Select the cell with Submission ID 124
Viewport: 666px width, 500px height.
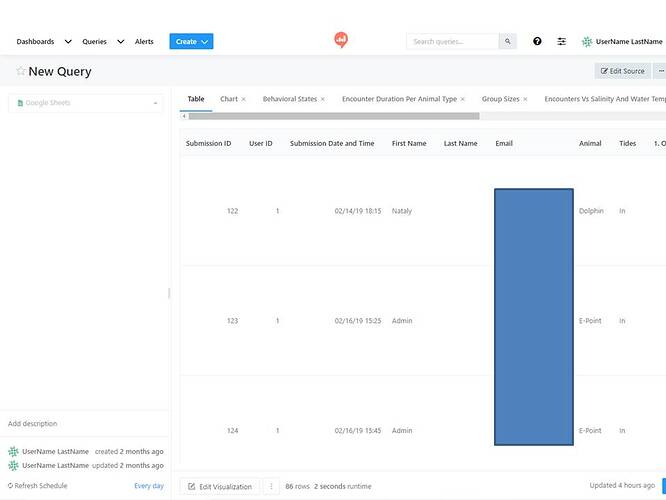click(232, 431)
